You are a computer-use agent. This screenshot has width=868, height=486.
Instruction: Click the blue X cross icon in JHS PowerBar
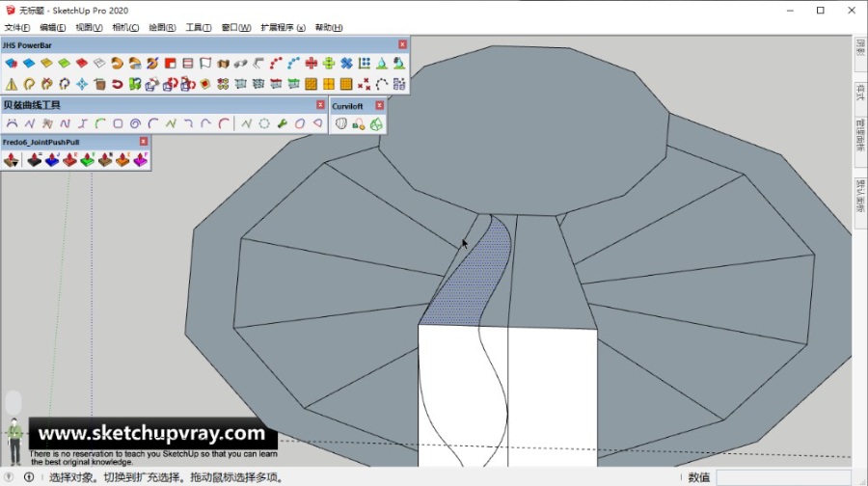[x=346, y=63]
